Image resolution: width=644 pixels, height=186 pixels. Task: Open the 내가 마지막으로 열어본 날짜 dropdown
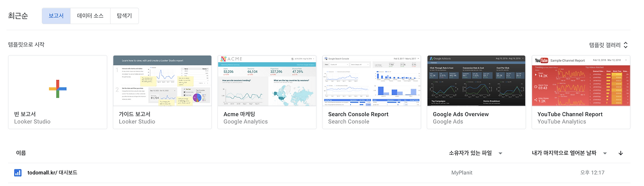[570, 153]
